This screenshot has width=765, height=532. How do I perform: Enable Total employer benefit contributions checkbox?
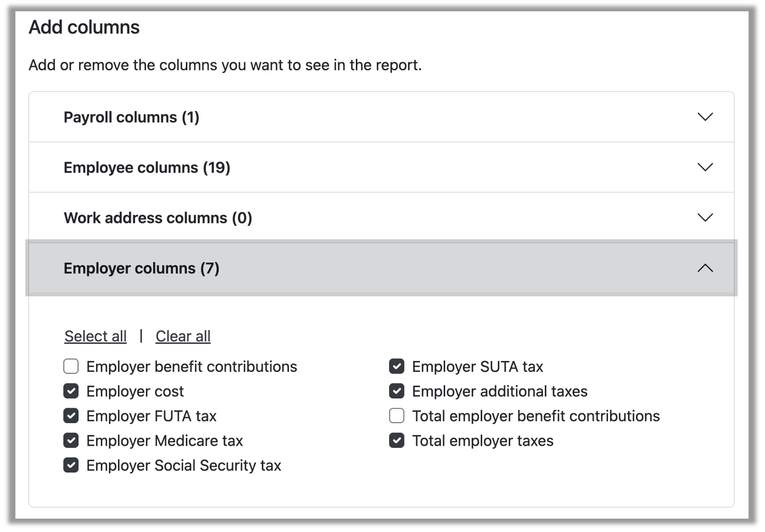(x=396, y=416)
